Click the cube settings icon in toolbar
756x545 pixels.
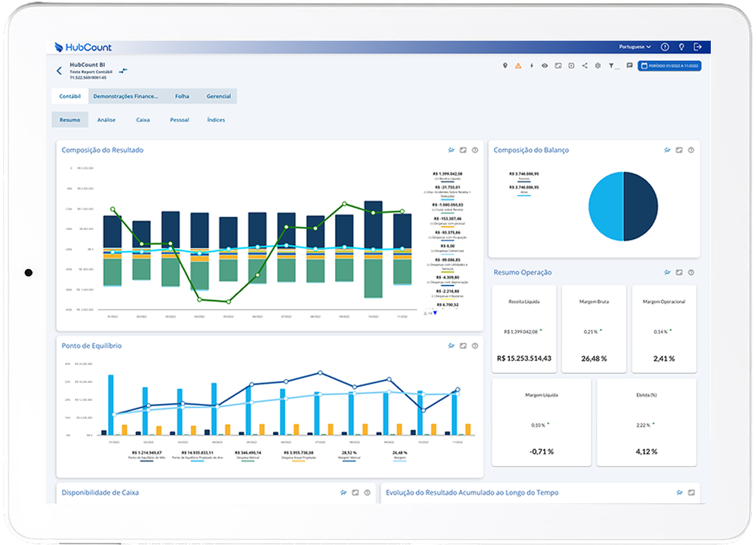598,66
